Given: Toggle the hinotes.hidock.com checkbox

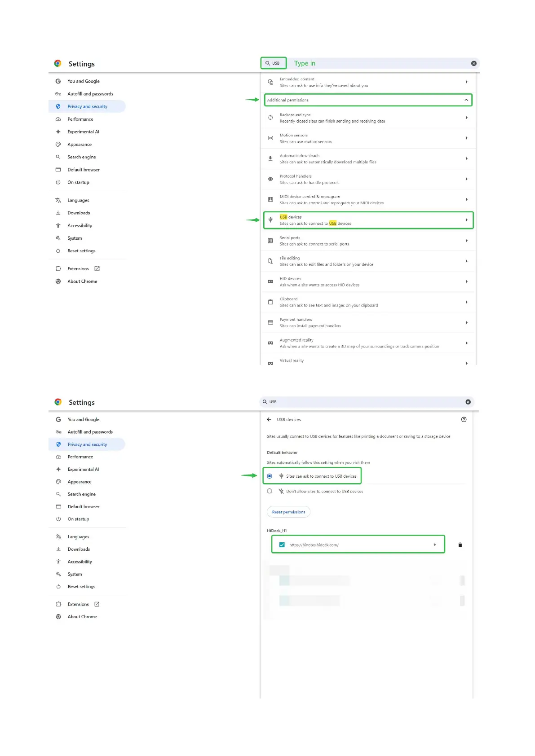Looking at the screenshot, I should (282, 545).
